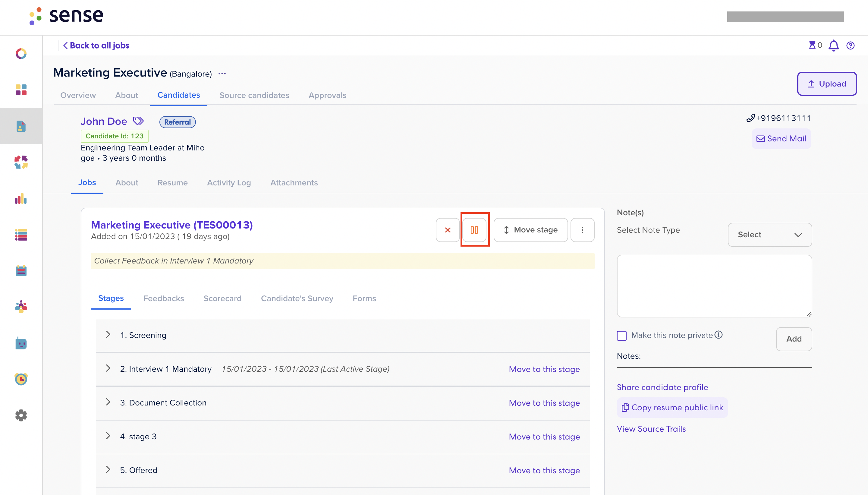Open the Feedbacks tab
The height and width of the screenshot is (495, 868).
click(x=163, y=298)
